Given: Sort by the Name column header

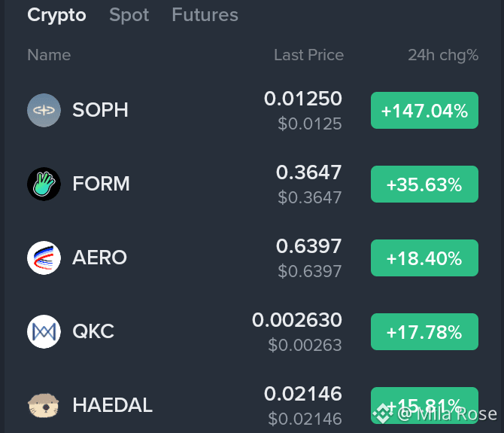Looking at the screenshot, I should (x=49, y=55).
